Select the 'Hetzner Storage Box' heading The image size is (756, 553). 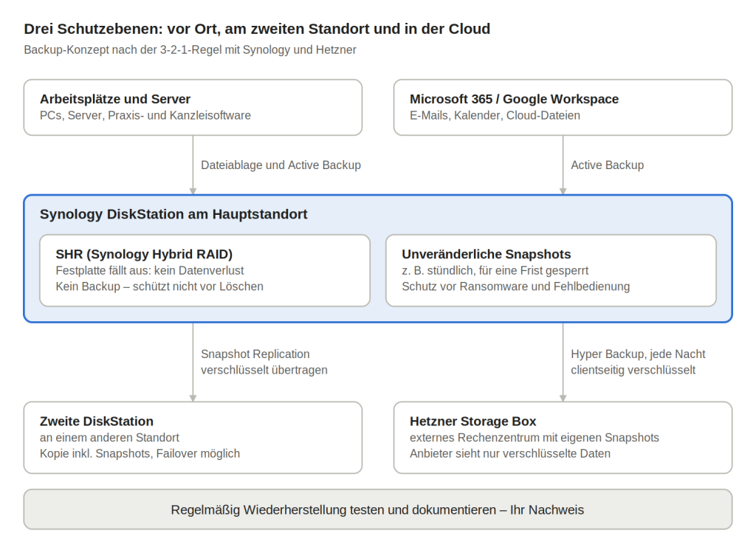coord(472,422)
